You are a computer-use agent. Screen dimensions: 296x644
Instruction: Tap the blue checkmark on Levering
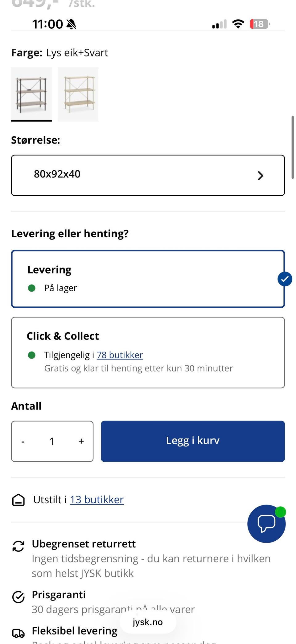pyautogui.click(x=285, y=279)
